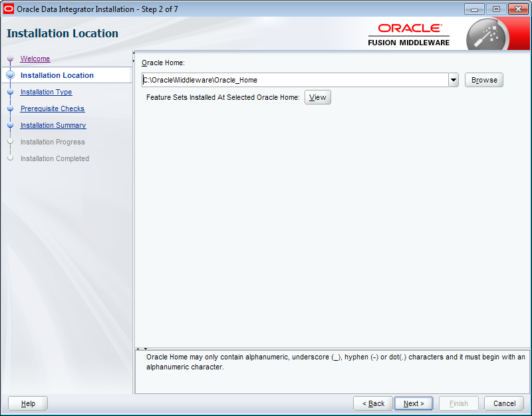Click the grayed Installation Progress step circle
The image size is (532, 416).
9,142
